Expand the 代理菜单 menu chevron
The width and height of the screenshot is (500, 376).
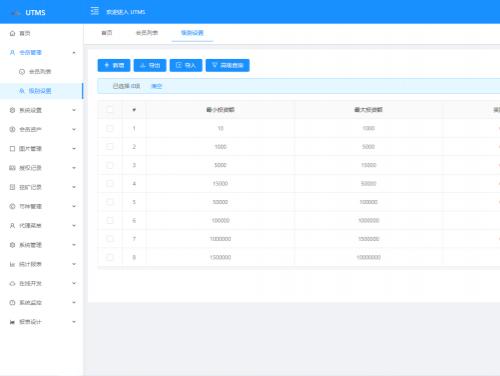[x=74, y=226]
